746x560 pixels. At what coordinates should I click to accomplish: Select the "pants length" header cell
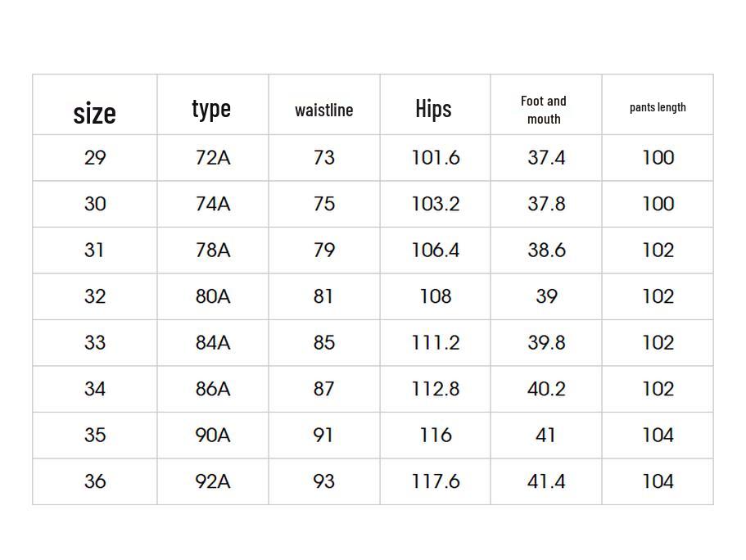pos(658,107)
